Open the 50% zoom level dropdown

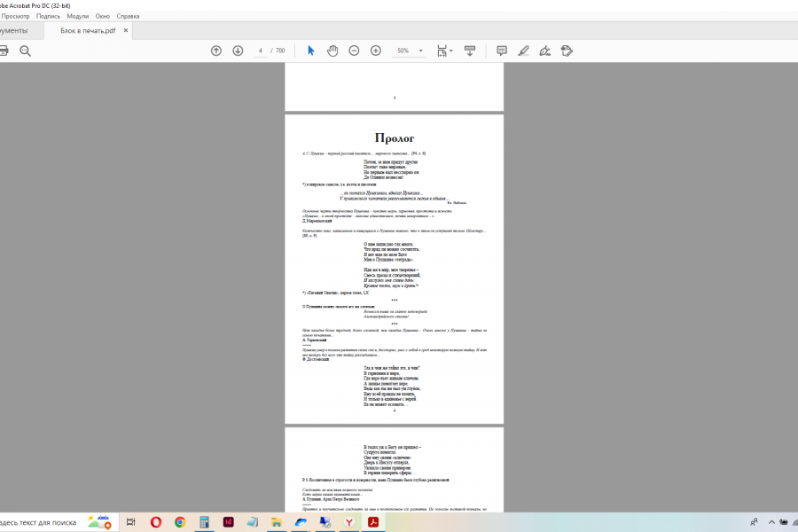pos(420,51)
